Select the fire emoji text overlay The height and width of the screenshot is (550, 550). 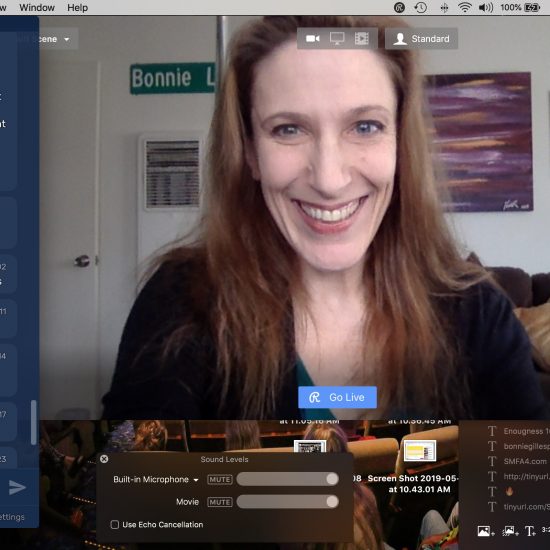point(509,492)
